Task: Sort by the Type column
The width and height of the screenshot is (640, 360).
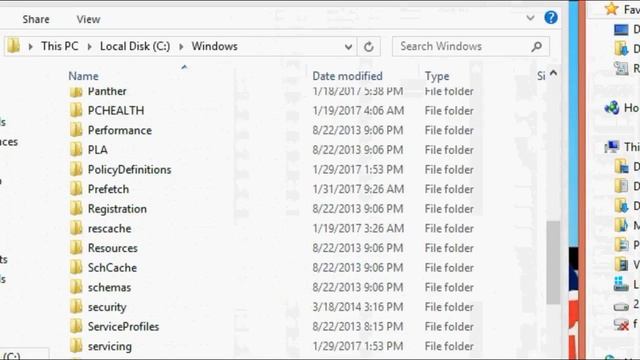Action: (x=437, y=76)
